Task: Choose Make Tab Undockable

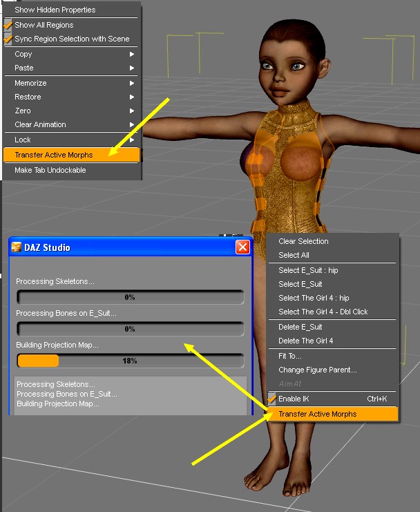Action: pos(72,170)
